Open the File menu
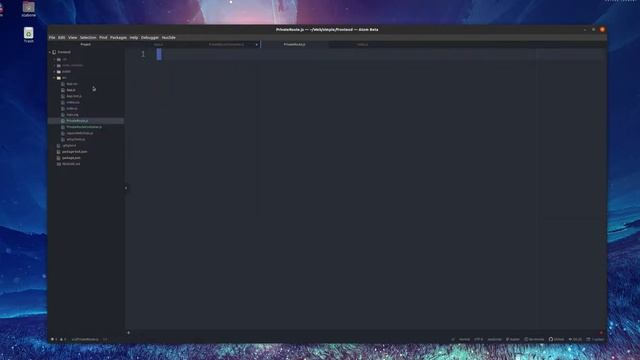The height and width of the screenshot is (360, 640). 52,38
